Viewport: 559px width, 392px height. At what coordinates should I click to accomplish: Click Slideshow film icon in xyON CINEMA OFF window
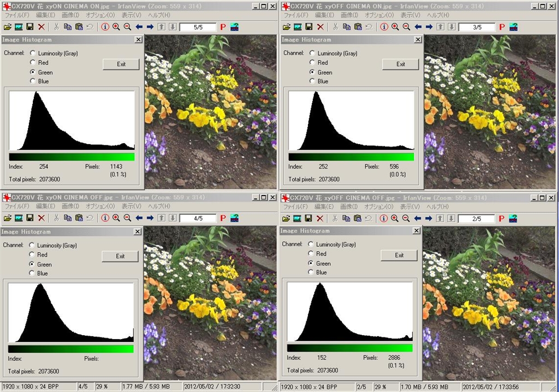coord(19,218)
